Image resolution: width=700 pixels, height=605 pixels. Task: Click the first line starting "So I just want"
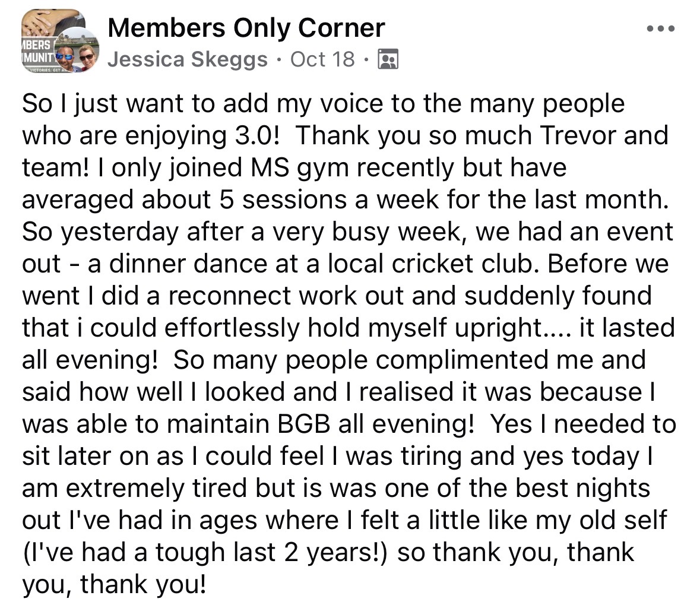(323, 103)
